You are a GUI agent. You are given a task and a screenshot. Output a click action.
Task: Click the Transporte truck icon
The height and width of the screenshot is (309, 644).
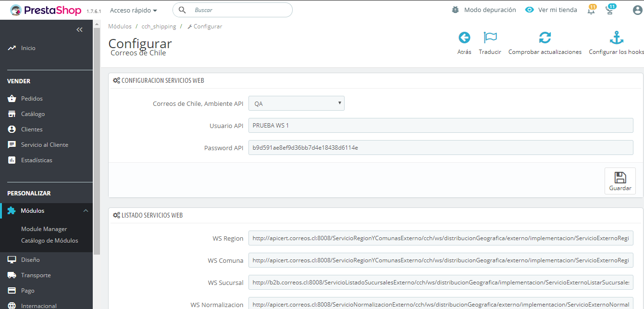(12, 275)
